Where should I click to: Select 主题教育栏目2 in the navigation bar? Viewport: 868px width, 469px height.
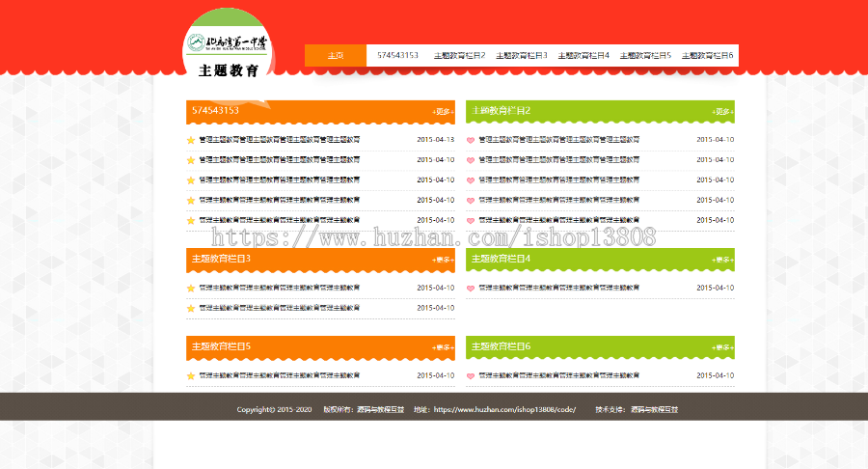459,55
